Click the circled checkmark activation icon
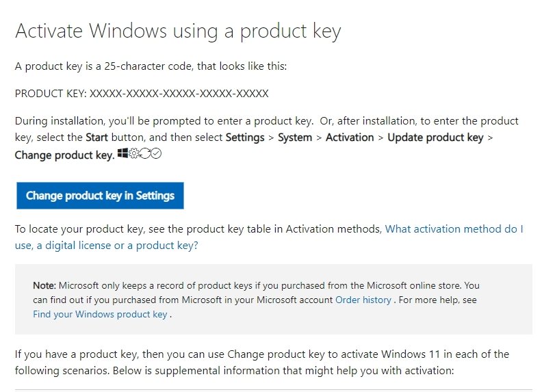Screen dimensions: 555x392 point(156,153)
